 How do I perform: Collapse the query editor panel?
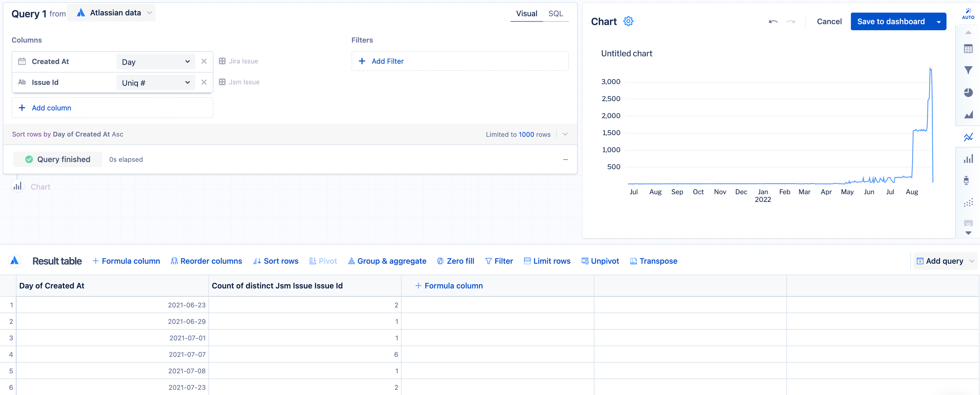pos(566,160)
